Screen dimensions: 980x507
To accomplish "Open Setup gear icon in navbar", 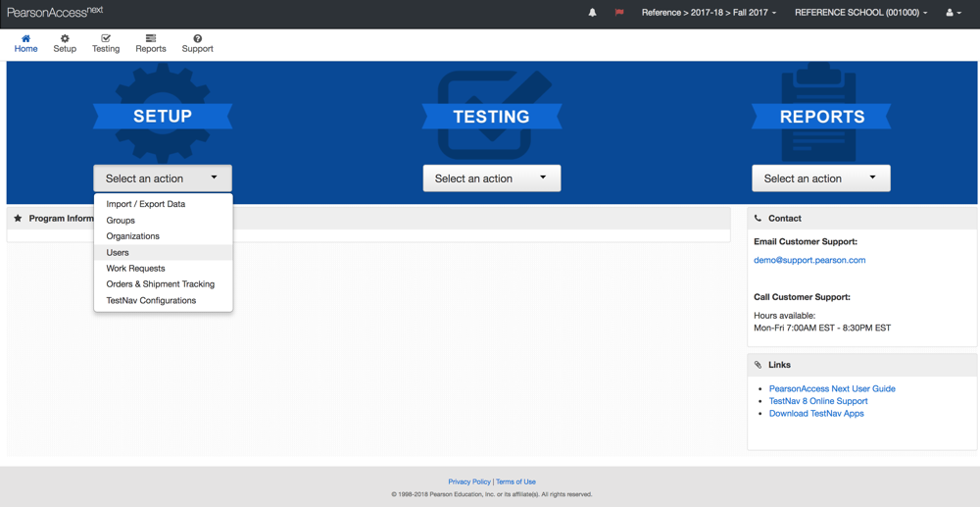I will pyautogui.click(x=65, y=39).
